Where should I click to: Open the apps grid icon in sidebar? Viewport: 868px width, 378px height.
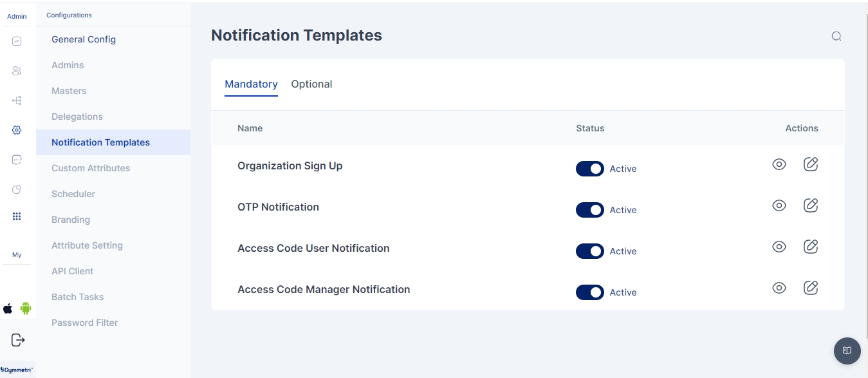coord(17,217)
